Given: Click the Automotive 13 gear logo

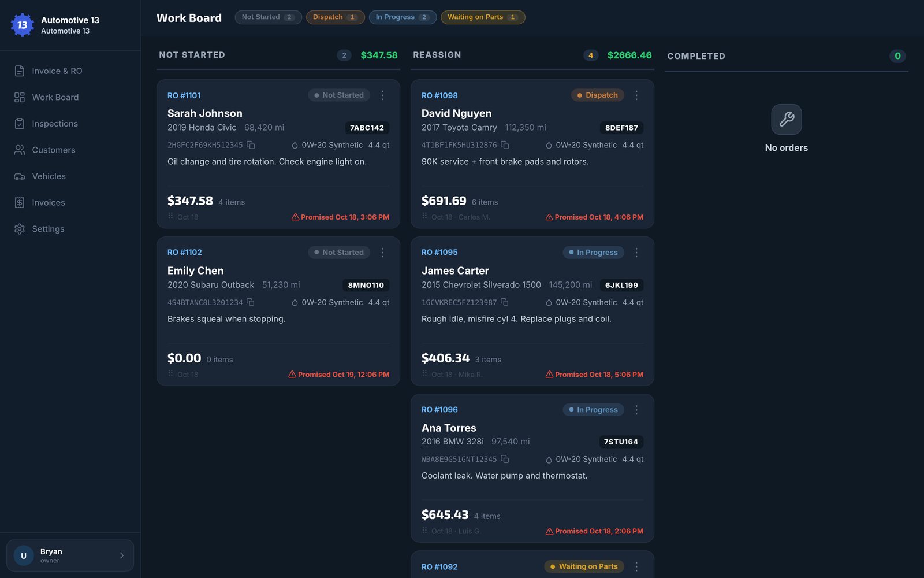Looking at the screenshot, I should (23, 25).
